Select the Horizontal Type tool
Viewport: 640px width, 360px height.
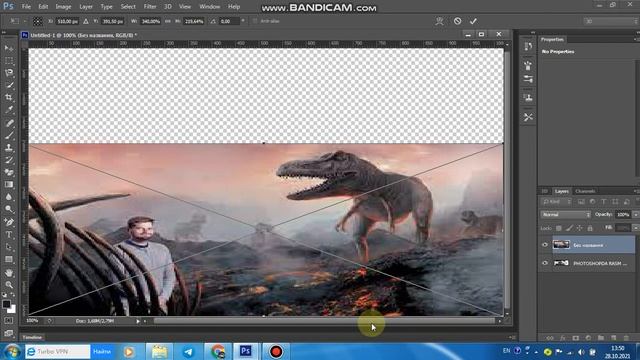click(x=9, y=235)
